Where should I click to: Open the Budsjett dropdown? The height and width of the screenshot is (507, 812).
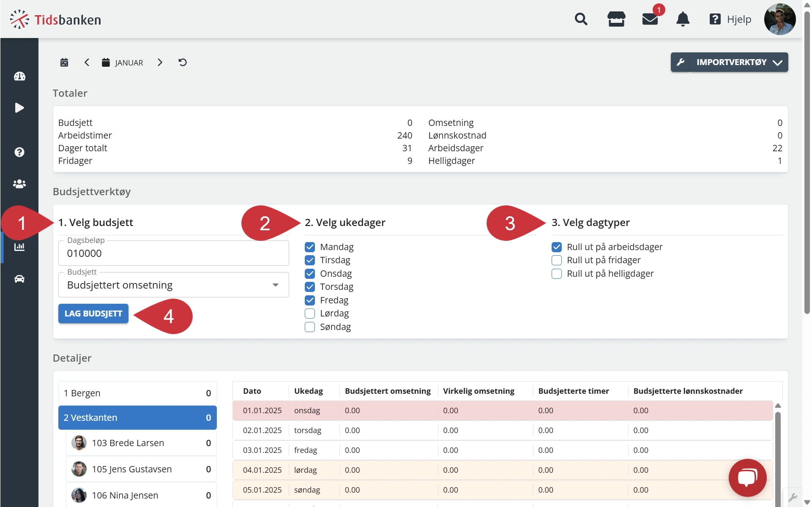174,285
